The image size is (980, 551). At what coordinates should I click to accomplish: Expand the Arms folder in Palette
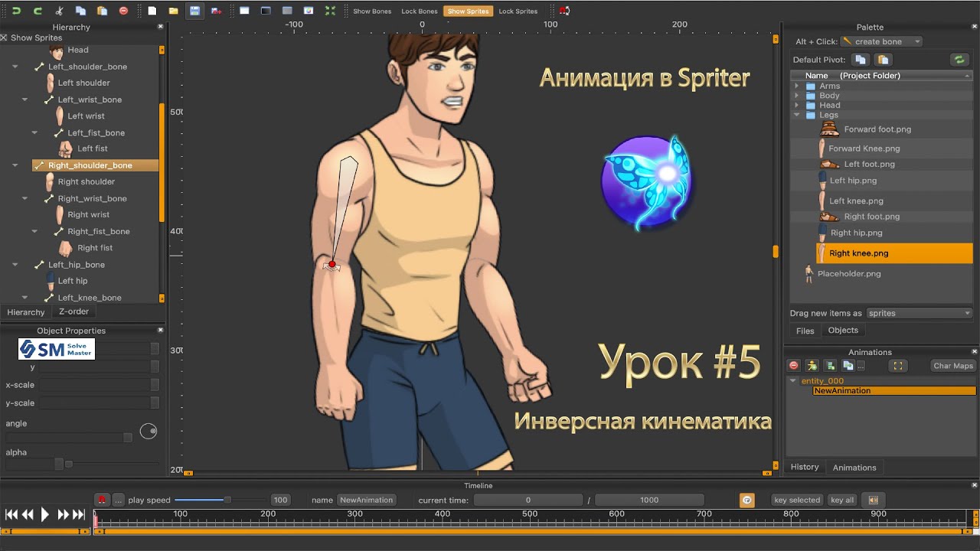click(x=796, y=86)
